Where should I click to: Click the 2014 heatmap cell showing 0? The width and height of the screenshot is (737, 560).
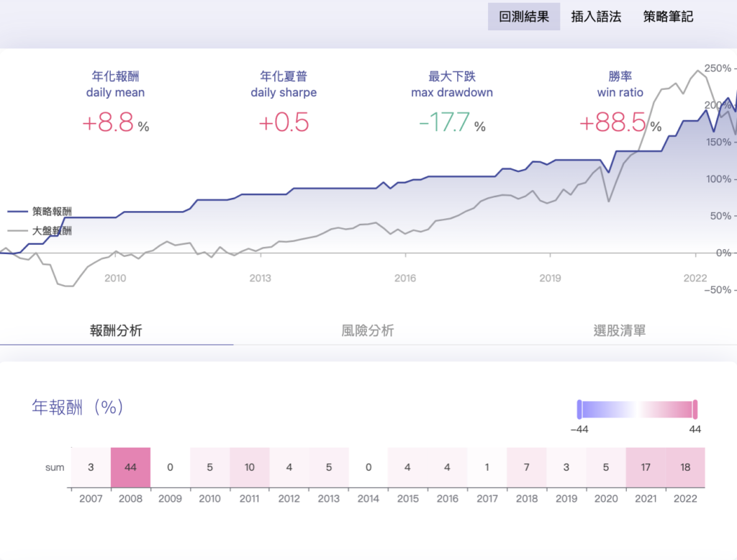coord(368,467)
